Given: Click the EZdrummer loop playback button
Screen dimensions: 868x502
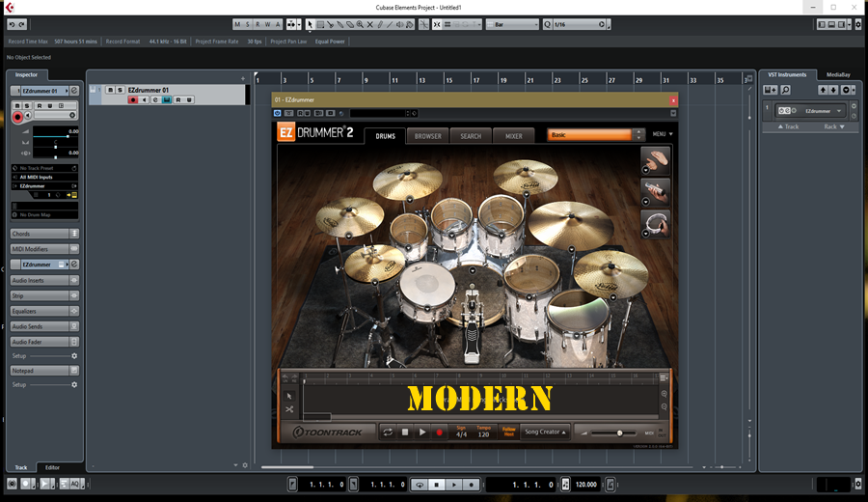Looking at the screenshot, I should pos(388,432).
